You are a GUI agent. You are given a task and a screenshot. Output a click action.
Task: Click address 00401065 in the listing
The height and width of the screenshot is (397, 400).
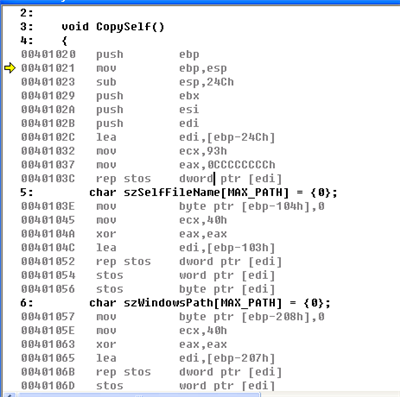[48, 358]
